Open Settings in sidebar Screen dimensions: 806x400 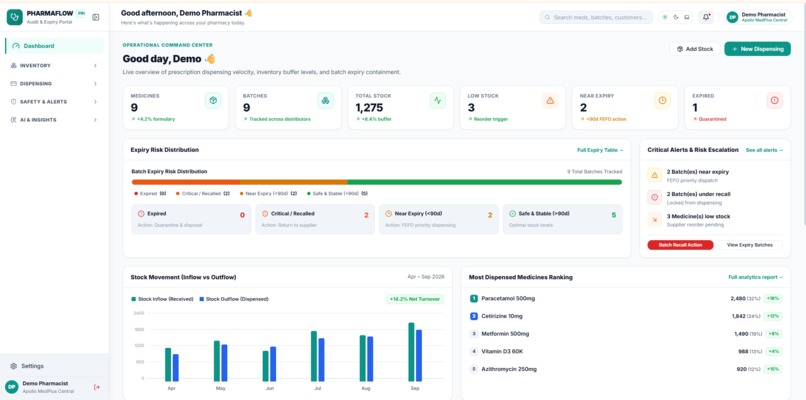tap(54, 366)
